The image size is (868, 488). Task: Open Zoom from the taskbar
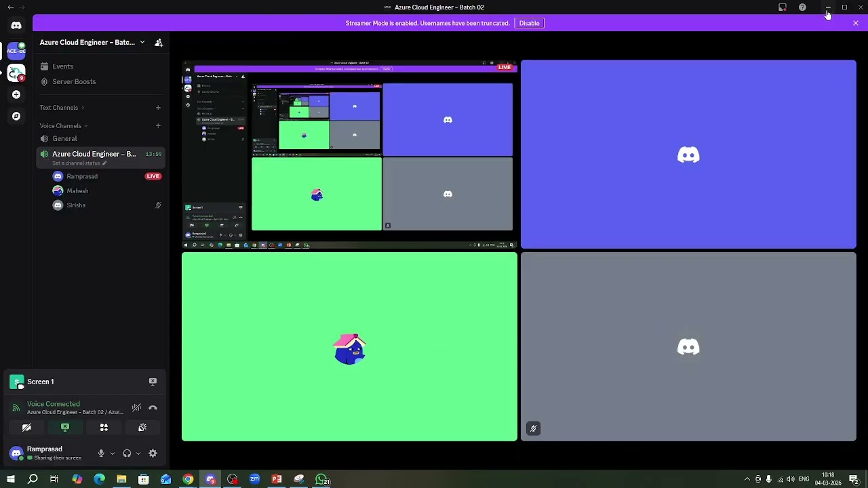(254, 479)
